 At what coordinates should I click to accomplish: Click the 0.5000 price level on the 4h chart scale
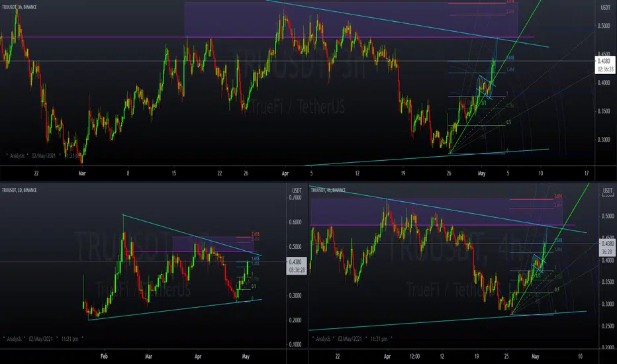click(x=608, y=216)
